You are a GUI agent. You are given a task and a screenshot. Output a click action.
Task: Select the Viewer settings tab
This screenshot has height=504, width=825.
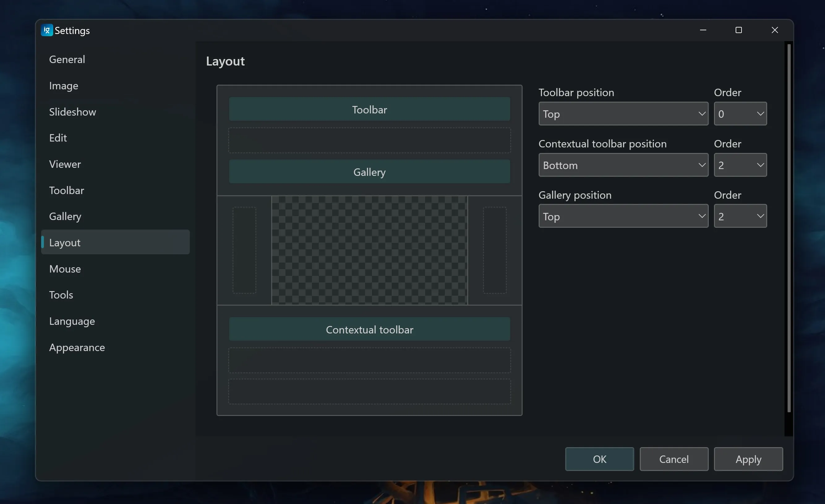point(65,164)
